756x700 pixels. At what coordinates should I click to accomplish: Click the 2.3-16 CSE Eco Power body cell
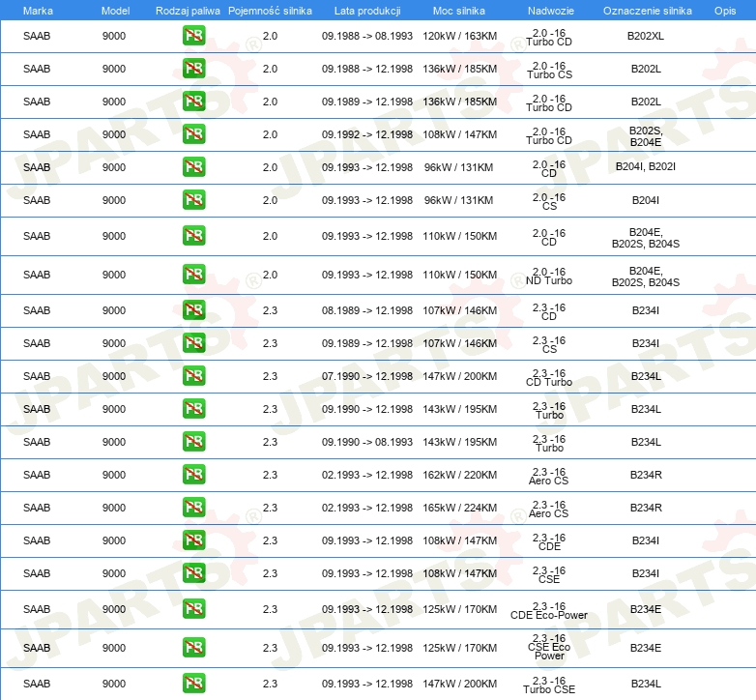pyautogui.click(x=549, y=647)
